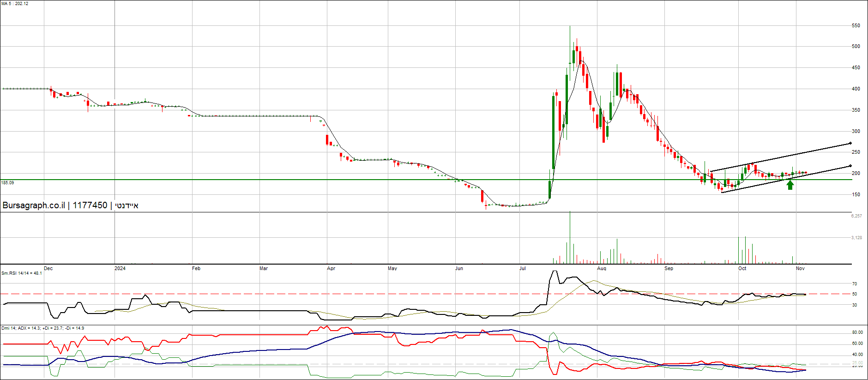Click the Feb month label
The image size is (868, 380).
coord(196,268)
